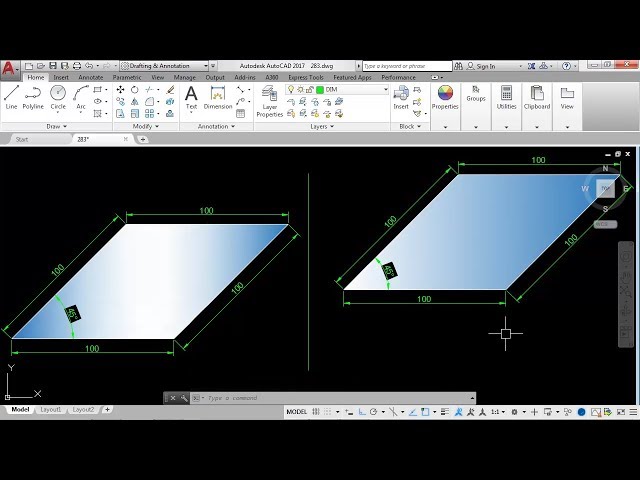This screenshot has width=640, height=480.
Task: Start the Dimension tool
Action: tap(218, 96)
